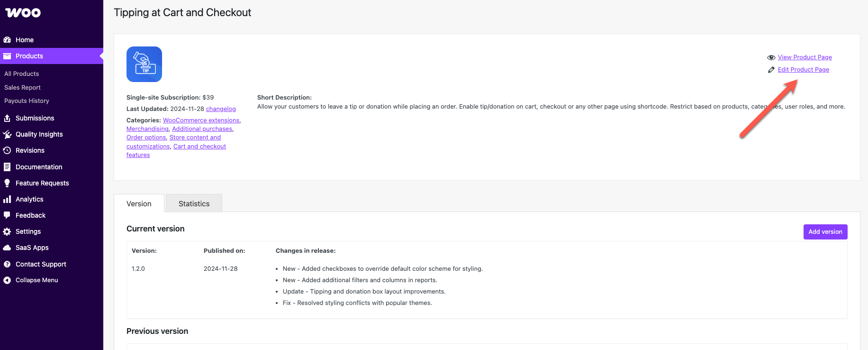Click the eye icon beside View Product Page
Viewport: 868px width, 350px height.
771,57
